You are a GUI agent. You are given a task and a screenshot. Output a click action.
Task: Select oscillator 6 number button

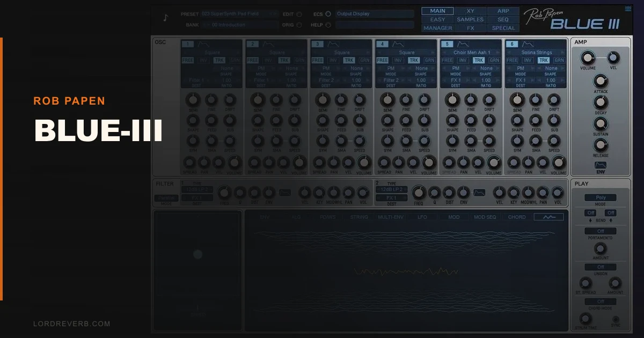pyautogui.click(x=512, y=44)
